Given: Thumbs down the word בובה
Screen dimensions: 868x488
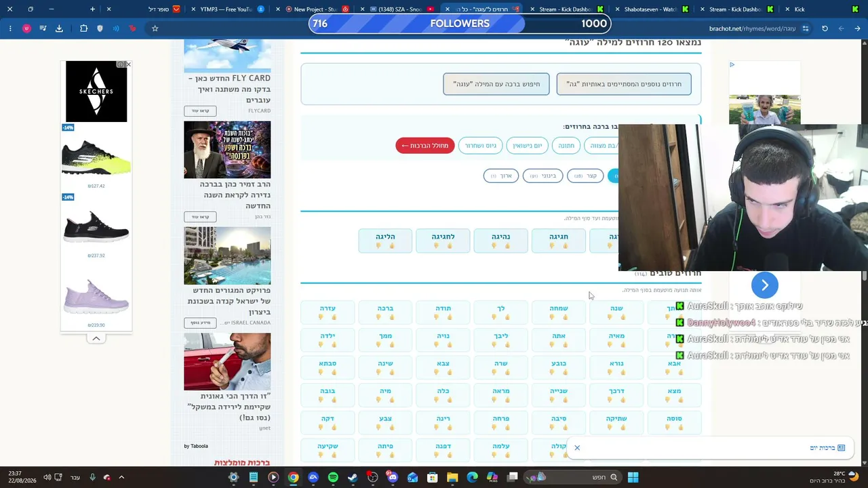Looking at the screenshot, I should point(321,400).
